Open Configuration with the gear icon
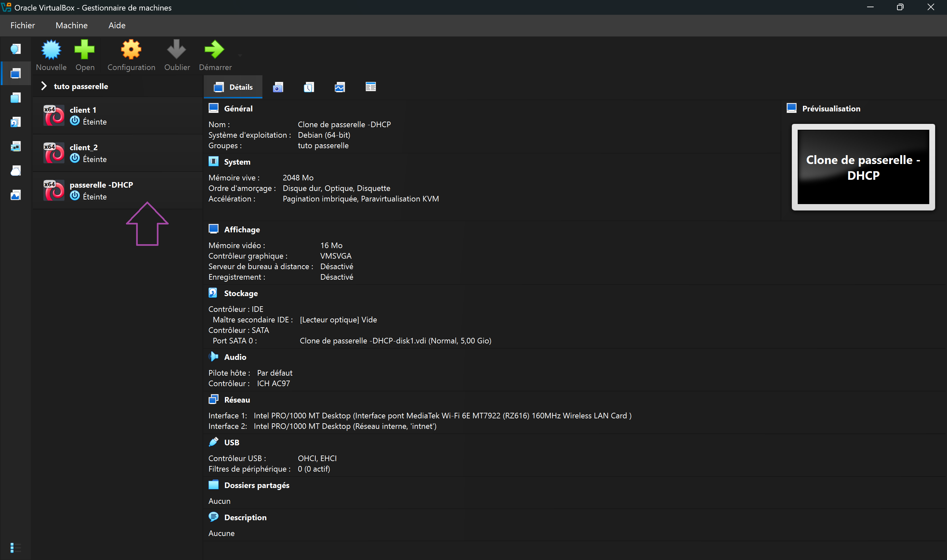This screenshot has width=947, height=560. point(131,50)
